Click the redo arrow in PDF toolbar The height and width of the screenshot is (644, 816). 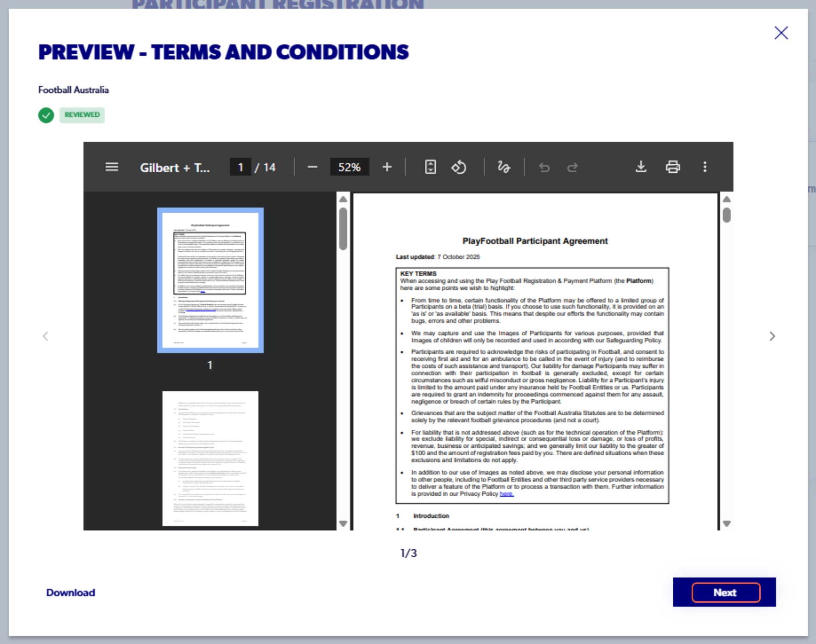[x=572, y=167]
